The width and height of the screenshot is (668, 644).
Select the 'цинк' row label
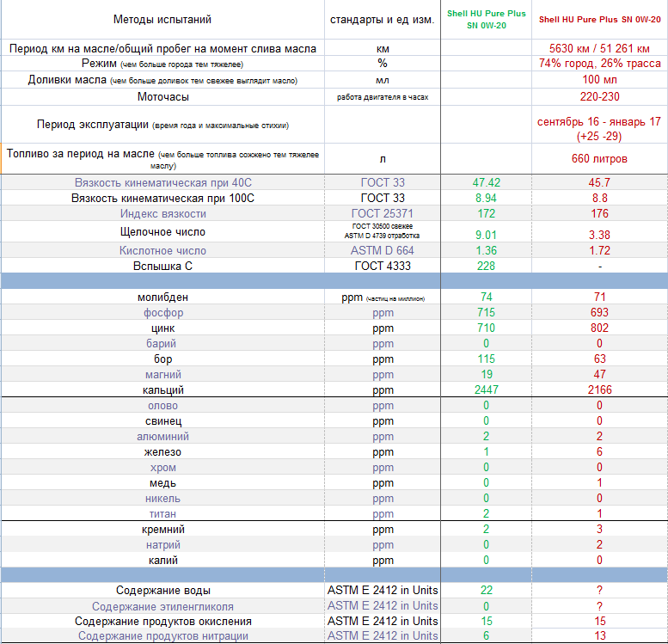click(x=162, y=328)
